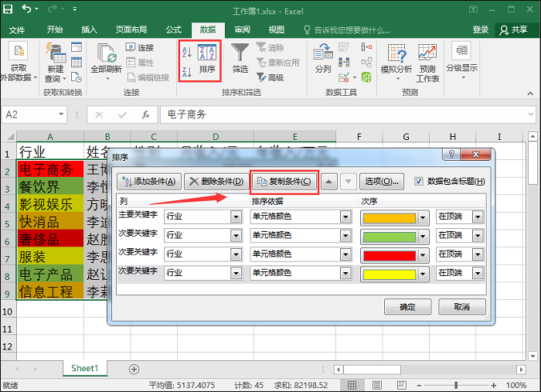
Task: Open Forecast Sheet tool
Action: coord(427,63)
